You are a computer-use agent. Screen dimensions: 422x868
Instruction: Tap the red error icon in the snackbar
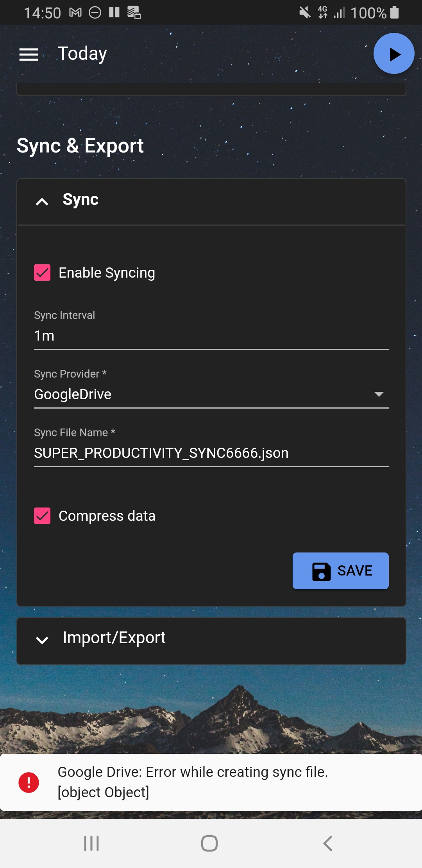point(28,782)
